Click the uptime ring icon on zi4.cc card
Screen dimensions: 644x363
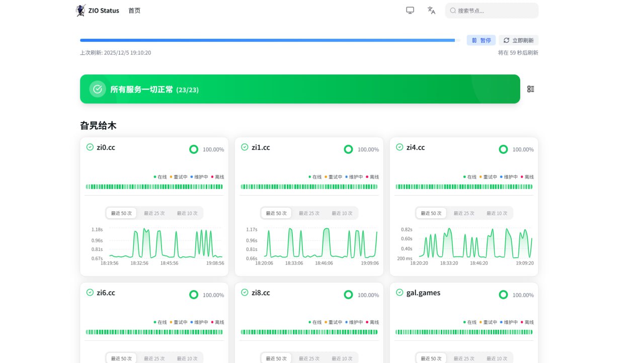click(x=503, y=149)
